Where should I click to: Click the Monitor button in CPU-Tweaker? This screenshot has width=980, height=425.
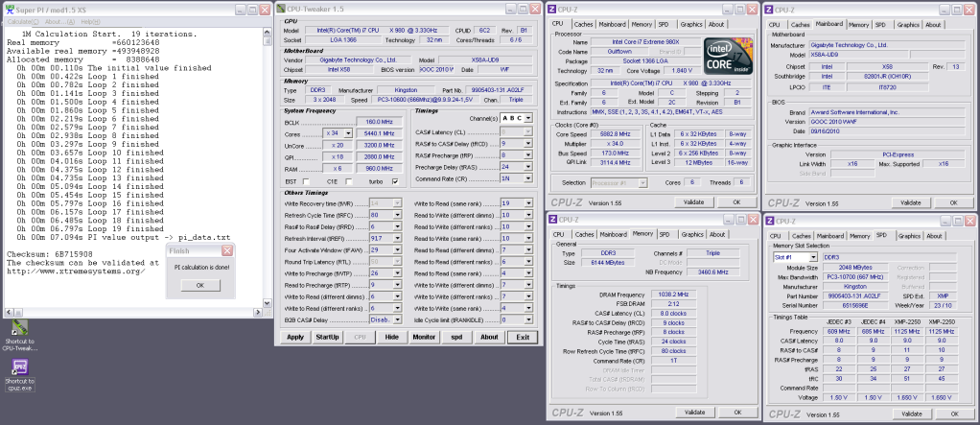tap(424, 337)
